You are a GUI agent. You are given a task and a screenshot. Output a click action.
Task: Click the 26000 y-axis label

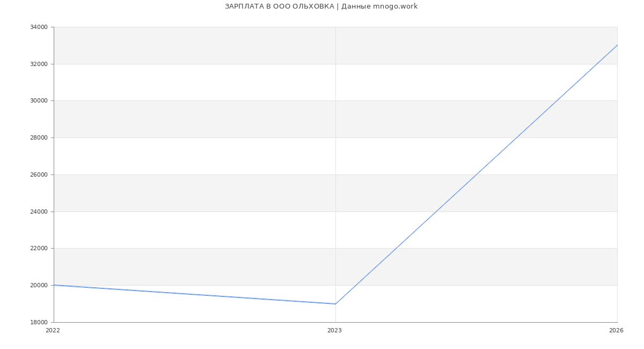point(39,175)
